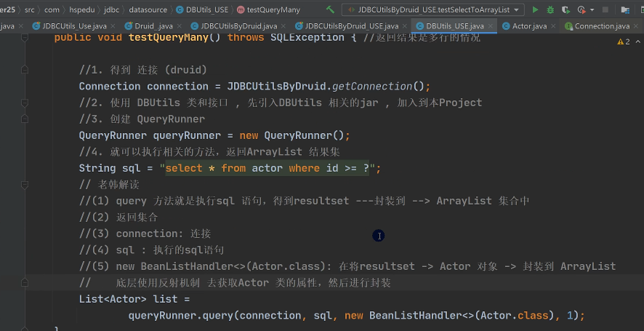Click the grey Stop square button

pyautogui.click(x=605, y=9)
